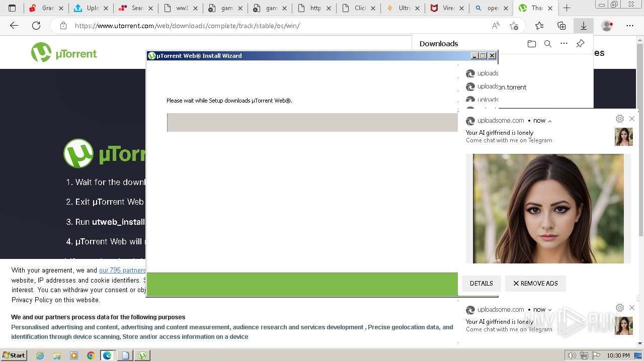Add this page to favorites

coord(514,26)
